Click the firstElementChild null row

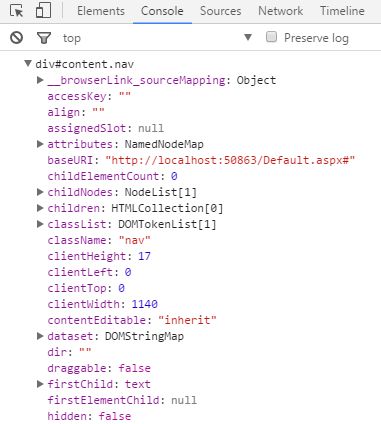pos(122,400)
